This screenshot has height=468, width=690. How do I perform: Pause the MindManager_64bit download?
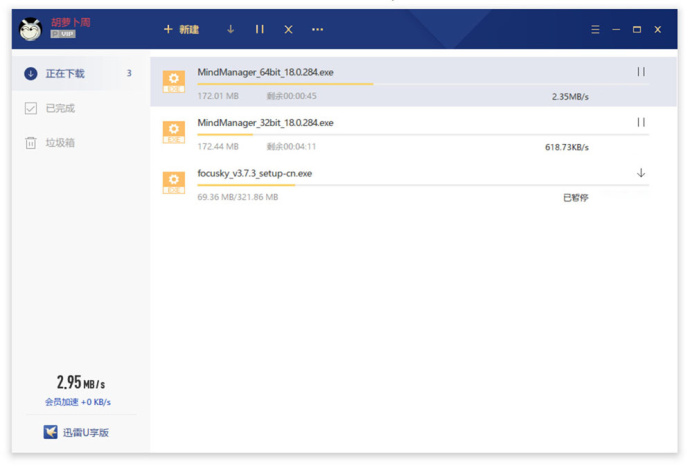pos(641,72)
